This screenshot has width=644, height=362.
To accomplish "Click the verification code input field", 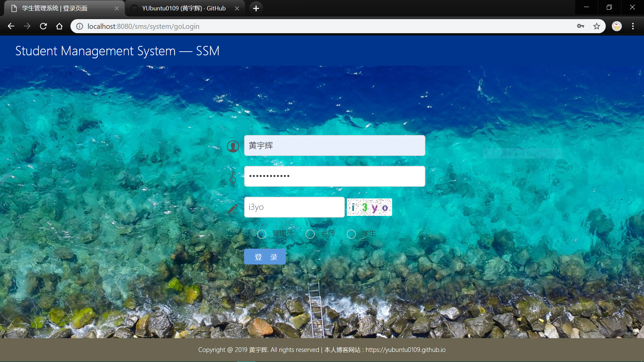I will point(294,207).
